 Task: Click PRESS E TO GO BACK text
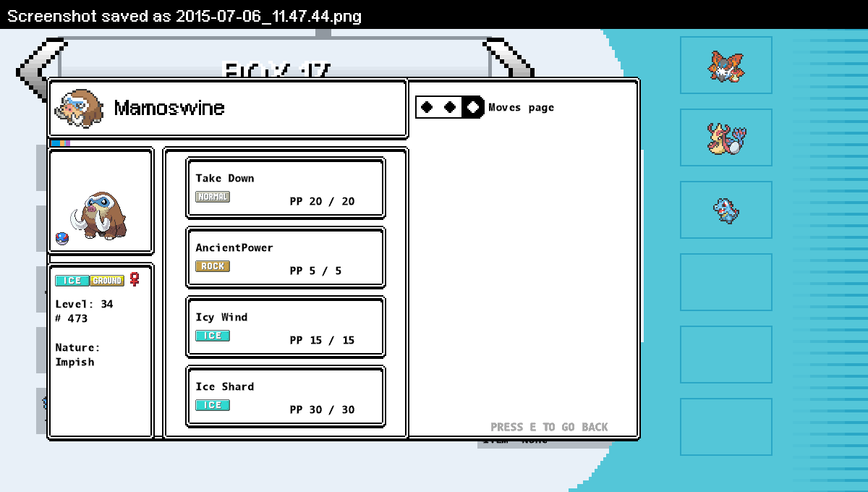[549, 427]
